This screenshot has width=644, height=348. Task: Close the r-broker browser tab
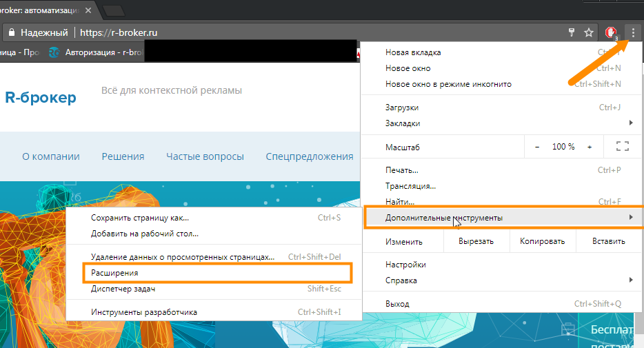88,10
